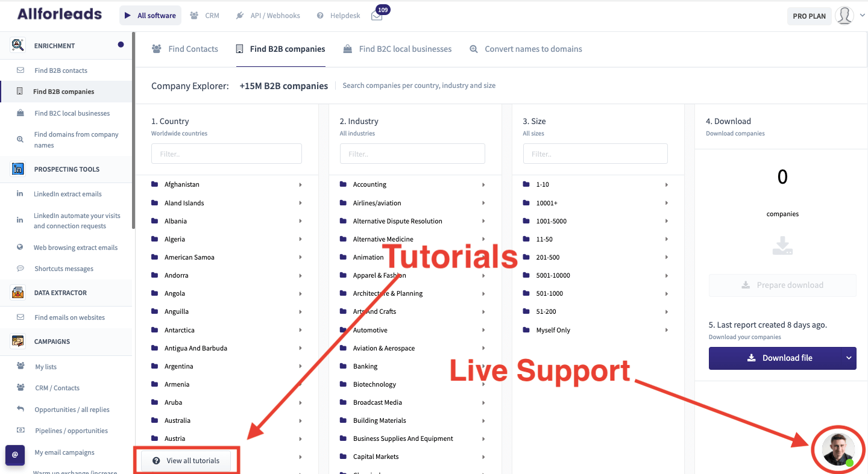This screenshot has width=868, height=474.
Task: Open API / Webhooks in the top menu
Action: (x=268, y=16)
